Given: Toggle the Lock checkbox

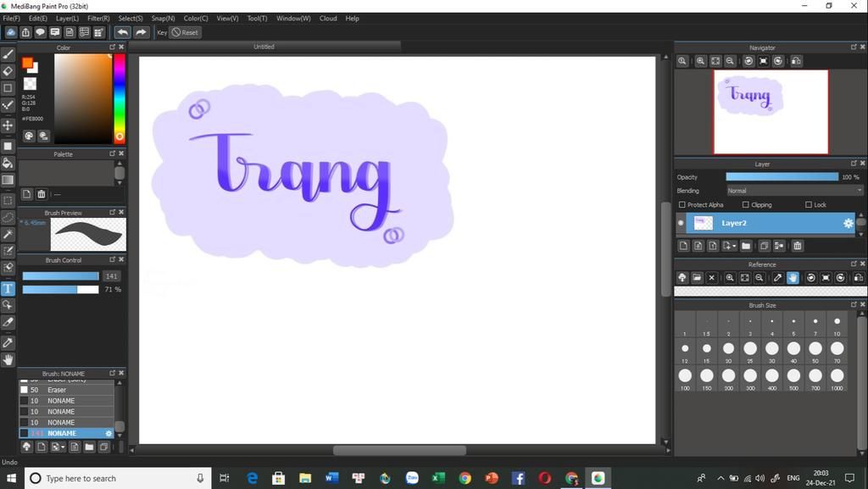Looking at the screenshot, I should click(808, 205).
